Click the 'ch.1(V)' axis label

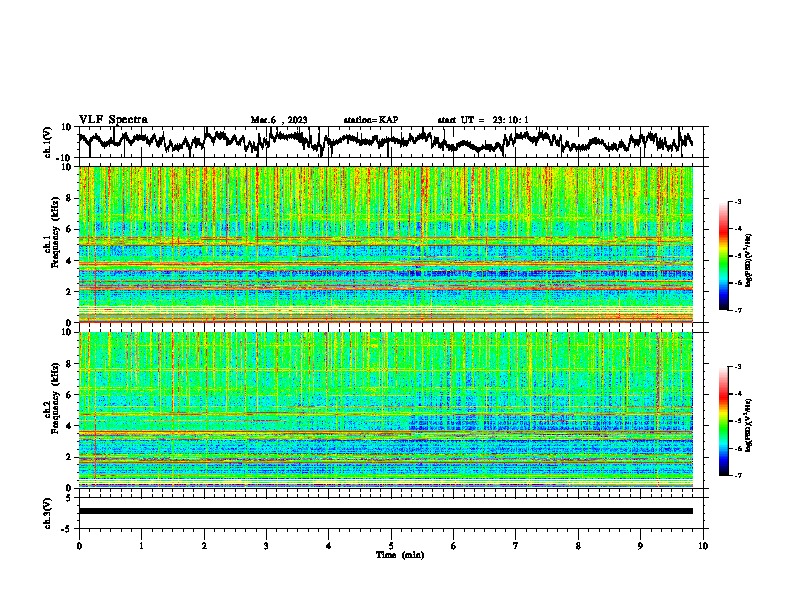pos(47,142)
